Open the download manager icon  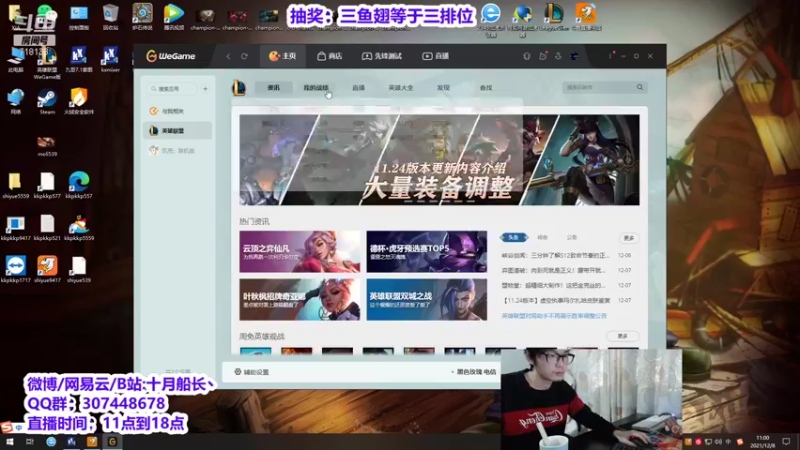(558, 56)
